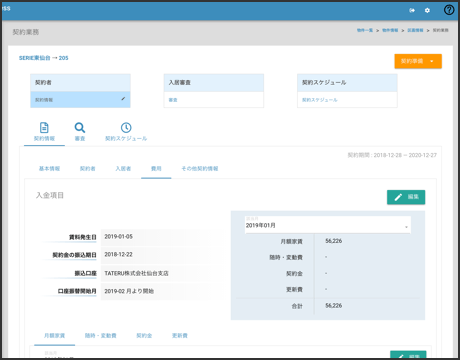Open settings via the gear icon
Screen dimensions: 460x360
tap(427, 10)
